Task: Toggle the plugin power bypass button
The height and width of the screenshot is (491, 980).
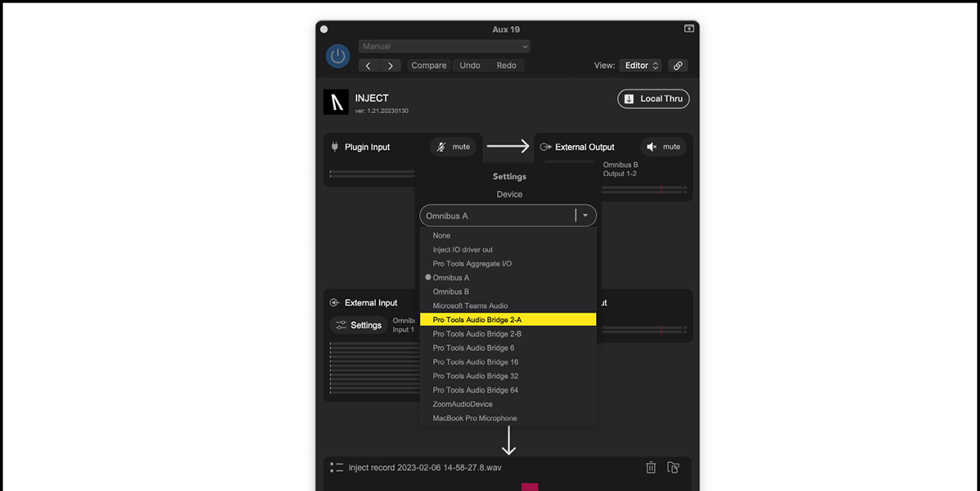Action: [337, 56]
